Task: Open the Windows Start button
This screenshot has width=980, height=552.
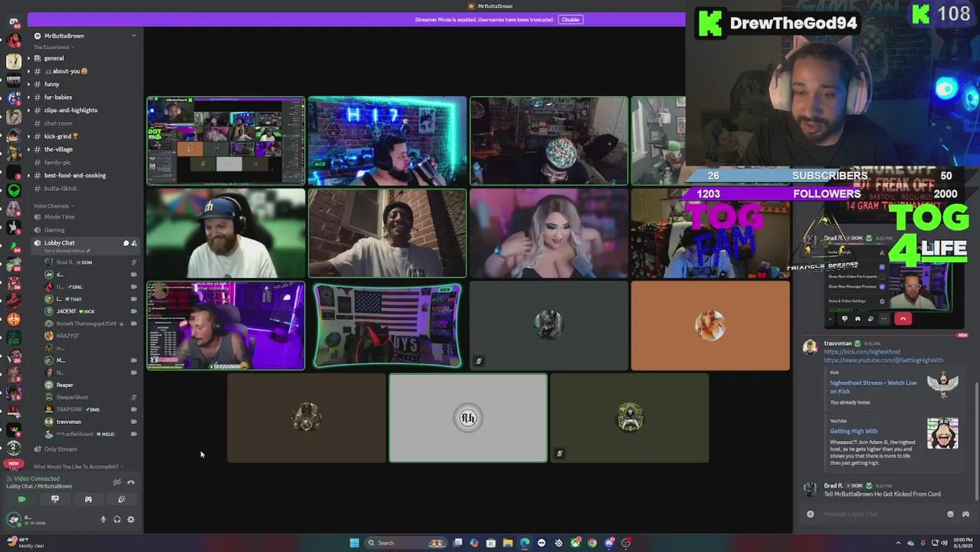Action: point(354,543)
